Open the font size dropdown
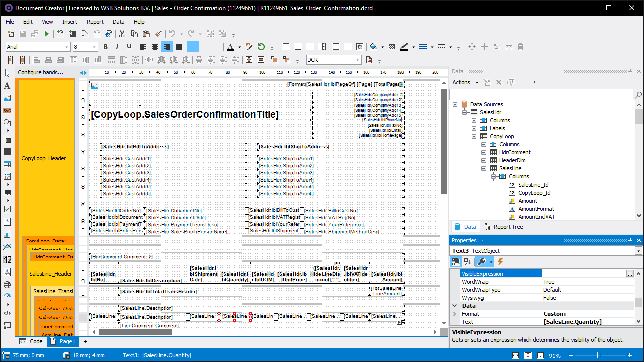Image resolution: width=644 pixels, height=362 pixels. pos(95,47)
